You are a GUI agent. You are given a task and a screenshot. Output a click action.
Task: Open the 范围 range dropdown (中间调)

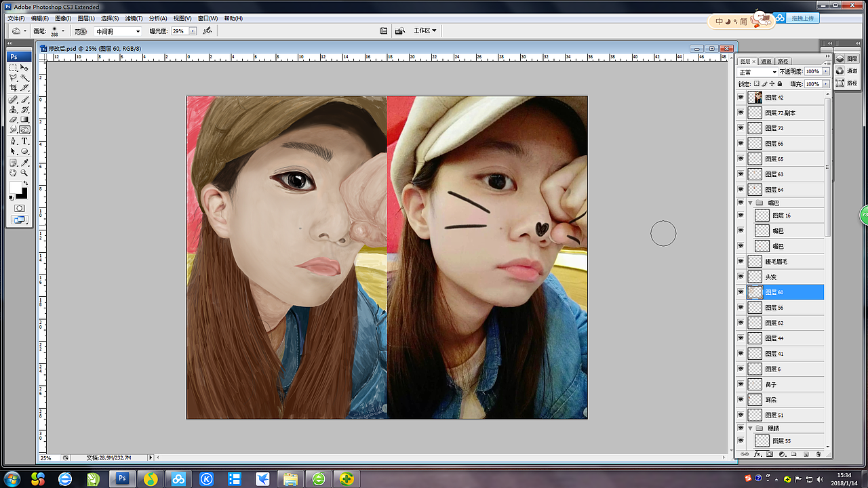(x=118, y=31)
